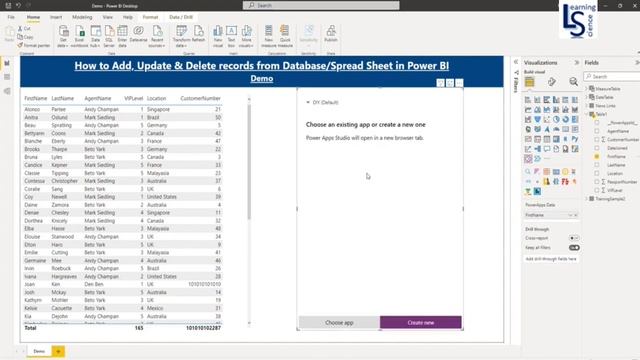Screen dimensions: 640x360
Task: Select the Demo page tab
Action: click(39, 351)
